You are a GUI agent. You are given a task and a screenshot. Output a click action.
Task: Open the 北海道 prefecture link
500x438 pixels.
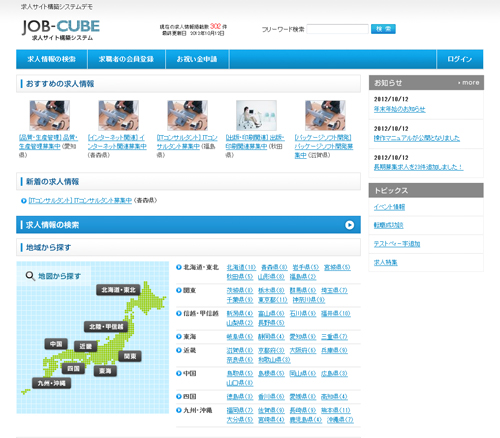pyautogui.click(x=241, y=267)
